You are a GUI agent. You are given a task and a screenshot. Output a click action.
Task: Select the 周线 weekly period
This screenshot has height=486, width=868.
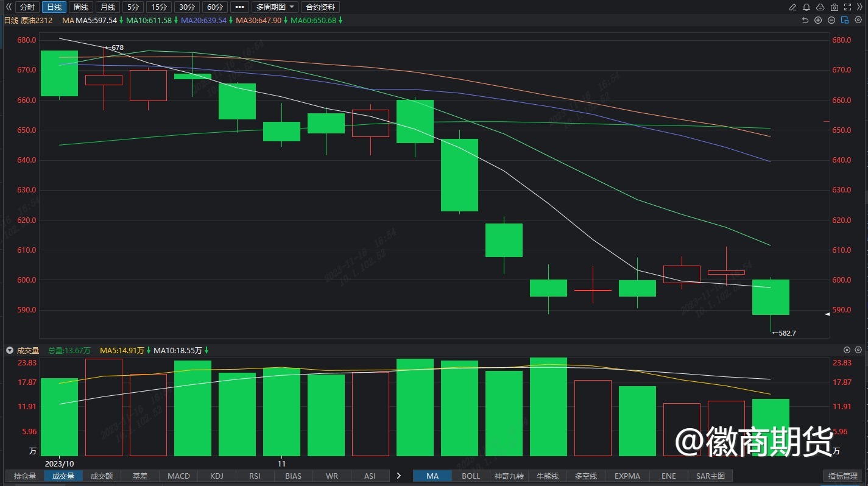[80, 7]
